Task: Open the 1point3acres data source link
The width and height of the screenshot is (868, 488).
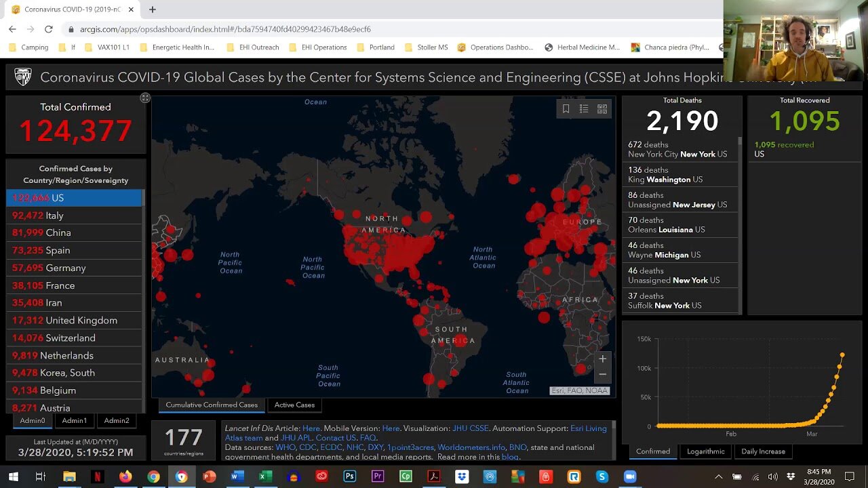Action: click(x=411, y=447)
